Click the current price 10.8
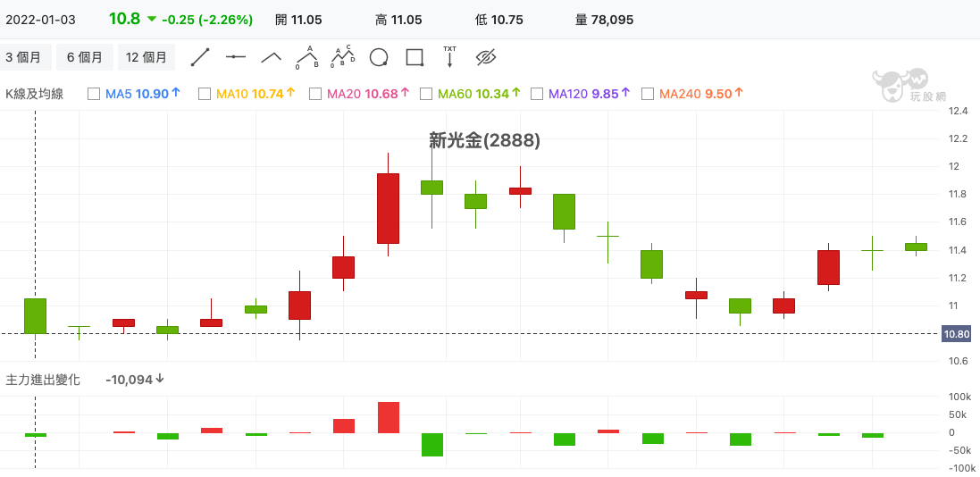The height and width of the screenshot is (477, 980). (x=124, y=19)
